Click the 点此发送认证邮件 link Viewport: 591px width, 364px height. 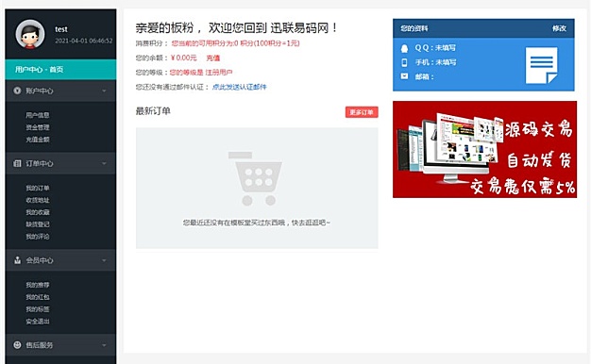pos(240,87)
